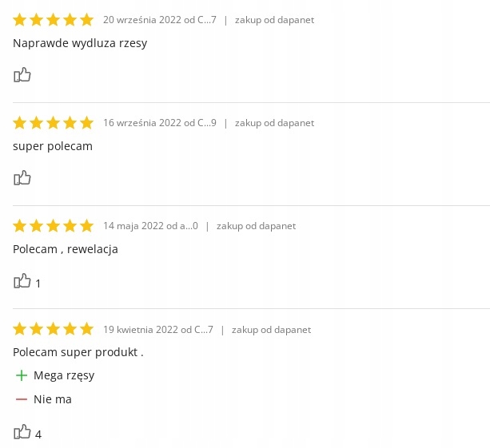Click the like count 1 on third review
Screen dimensions: 490x448
click(38, 283)
